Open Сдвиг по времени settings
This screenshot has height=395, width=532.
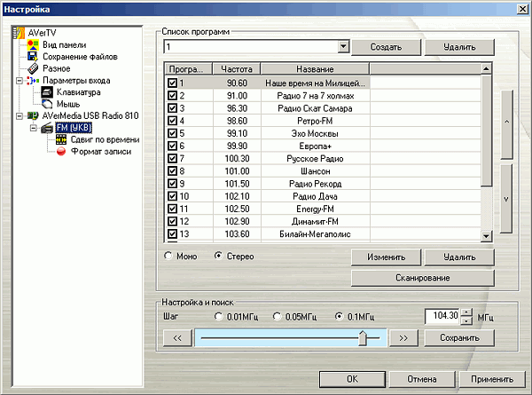[105, 139]
